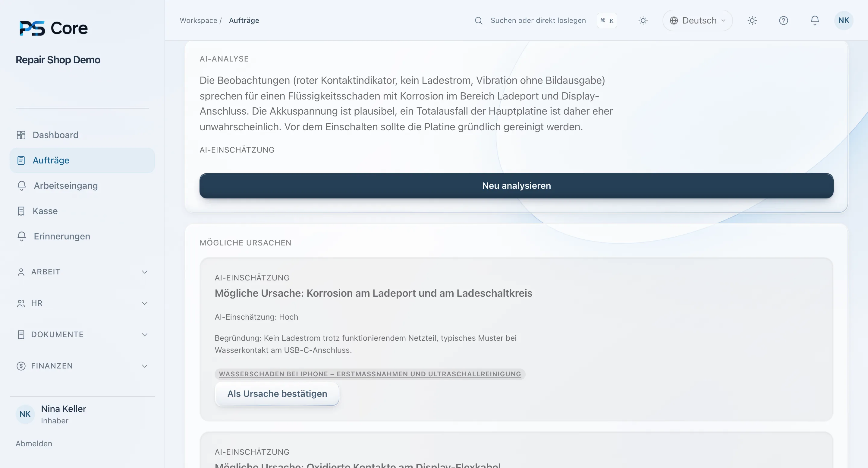
Task: Open the Kasse receipt icon
Action: click(x=21, y=211)
